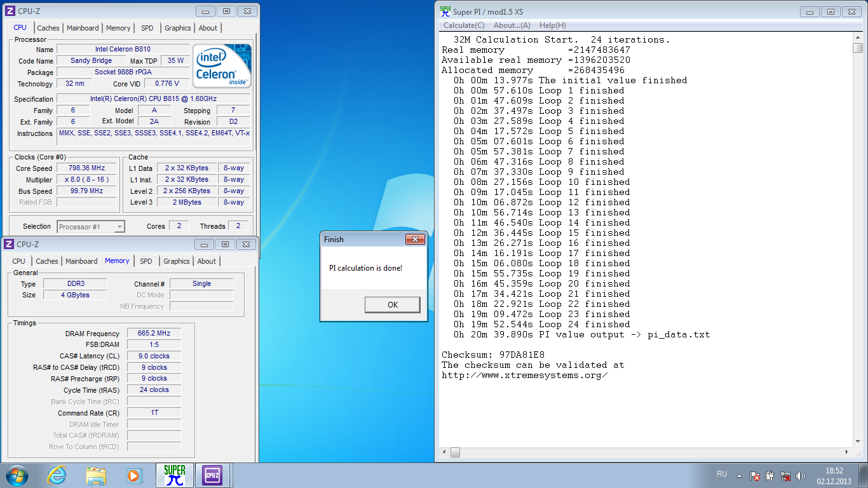Click the DRAM Frequency value '665.2 MHz'
Image resolution: width=868 pixels, height=488 pixels.
(154, 333)
